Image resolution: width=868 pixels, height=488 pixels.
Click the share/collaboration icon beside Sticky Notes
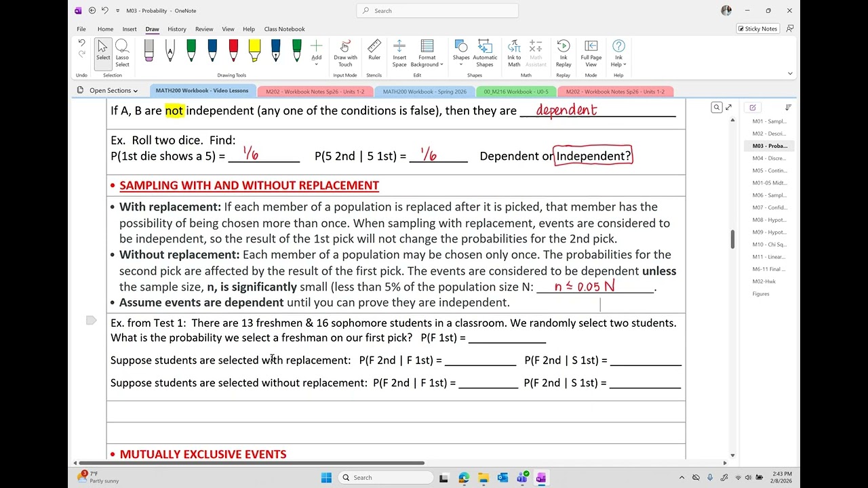click(789, 28)
